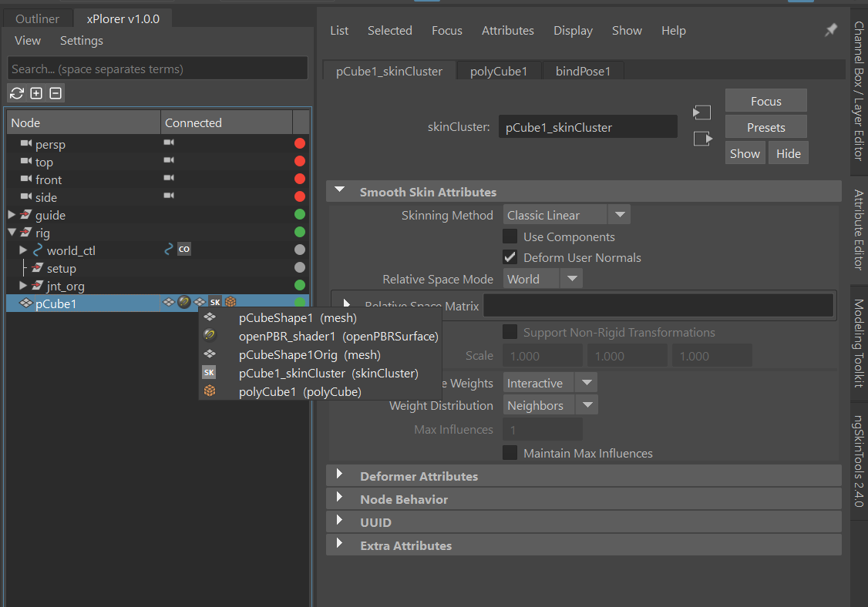Click the go to input connection icon
Image resolution: width=868 pixels, height=607 pixels.
click(702, 113)
